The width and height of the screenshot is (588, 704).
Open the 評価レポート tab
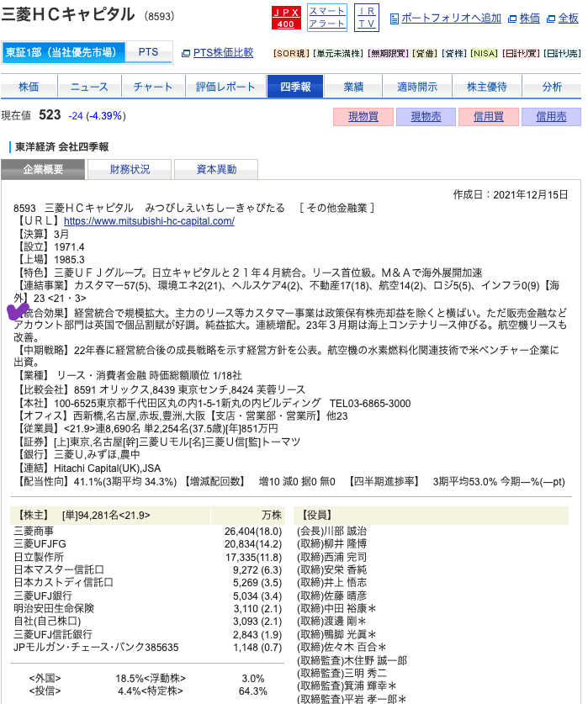pos(225,87)
